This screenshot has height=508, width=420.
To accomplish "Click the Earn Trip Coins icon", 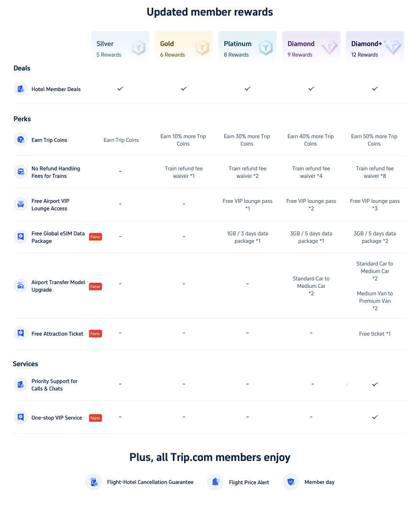I will pyautogui.click(x=21, y=140).
